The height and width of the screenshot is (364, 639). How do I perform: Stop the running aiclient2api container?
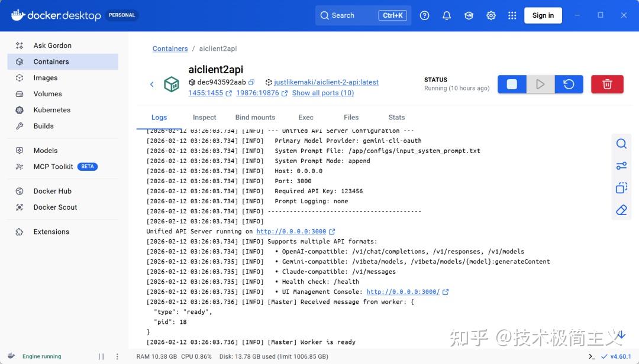point(512,84)
